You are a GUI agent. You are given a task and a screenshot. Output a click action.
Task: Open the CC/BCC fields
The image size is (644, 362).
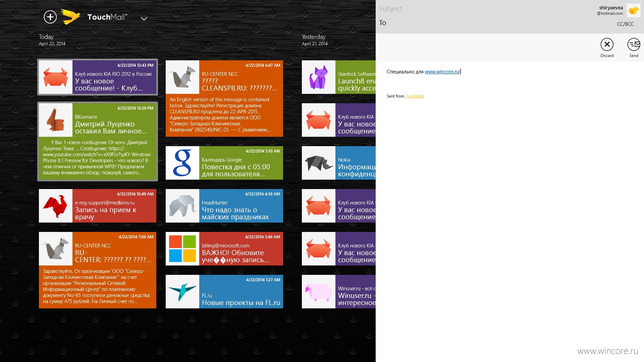point(625,24)
